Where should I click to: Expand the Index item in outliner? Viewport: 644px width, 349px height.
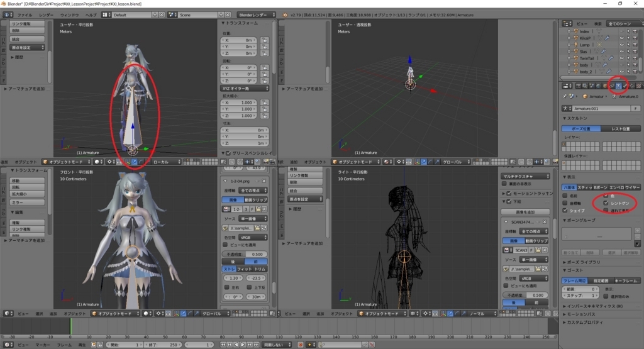pyautogui.click(x=569, y=31)
